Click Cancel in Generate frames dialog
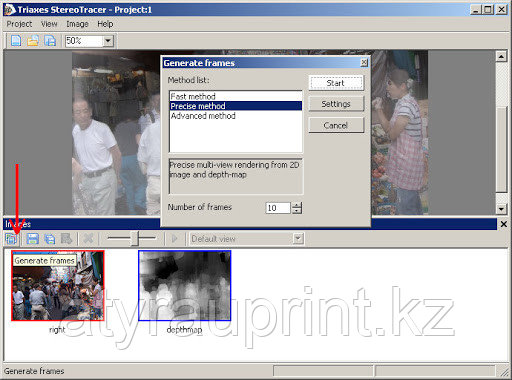 [336, 125]
